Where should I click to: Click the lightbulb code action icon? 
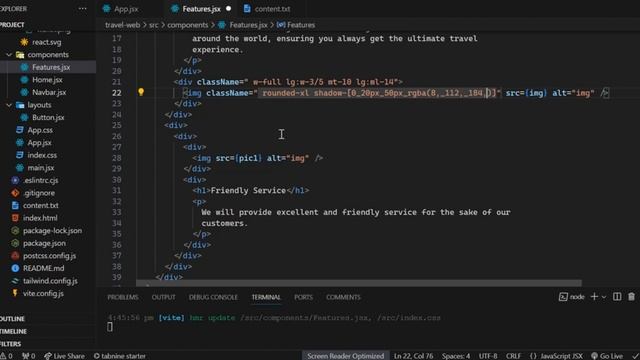[x=141, y=92]
